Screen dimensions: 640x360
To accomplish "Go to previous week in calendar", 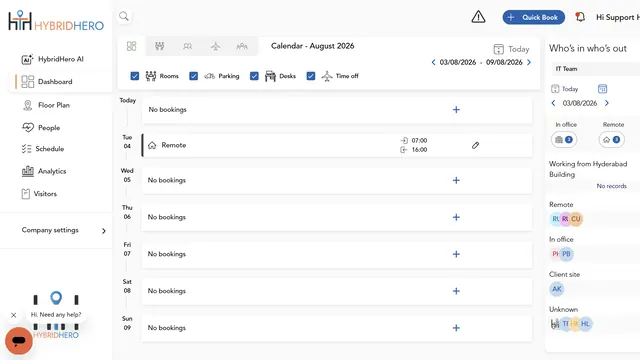I will click(x=433, y=62).
